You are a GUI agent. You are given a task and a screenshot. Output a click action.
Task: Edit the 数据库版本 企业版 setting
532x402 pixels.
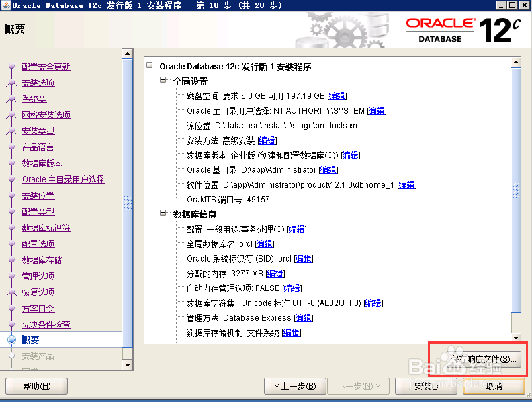coord(351,155)
